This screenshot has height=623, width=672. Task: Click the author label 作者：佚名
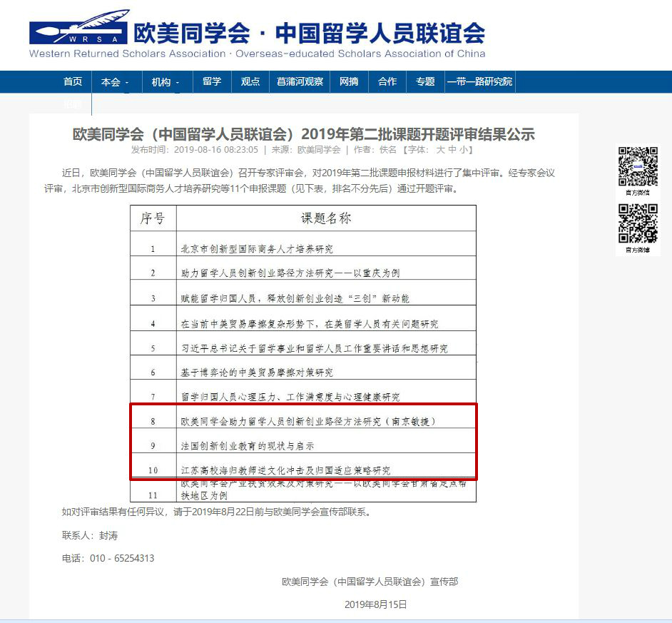[x=375, y=150]
